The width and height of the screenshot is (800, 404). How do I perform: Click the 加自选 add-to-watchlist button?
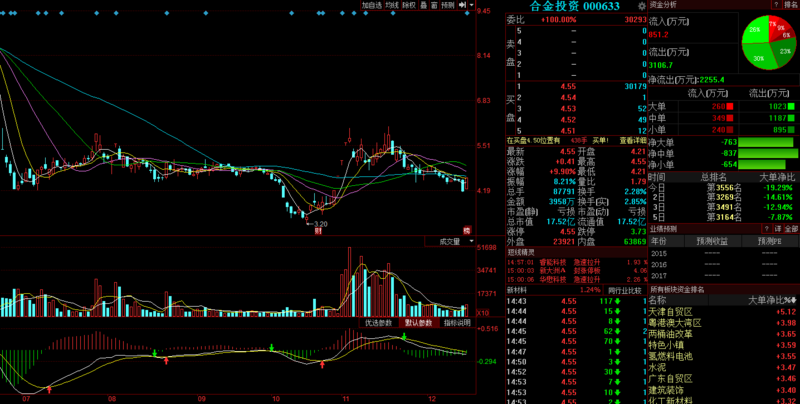(371, 5)
